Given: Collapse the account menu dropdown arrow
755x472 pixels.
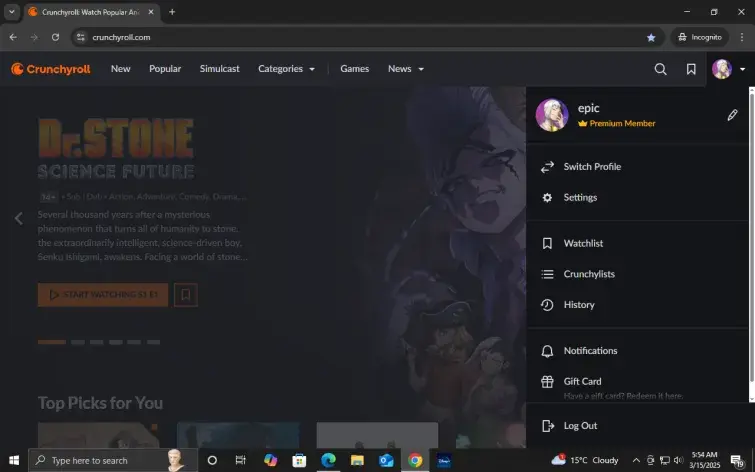Looking at the screenshot, I should 742,69.
